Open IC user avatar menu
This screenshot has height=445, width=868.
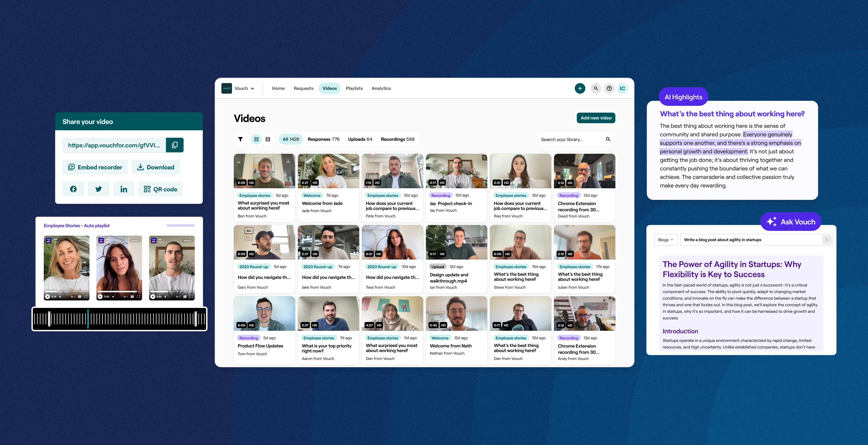[622, 88]
